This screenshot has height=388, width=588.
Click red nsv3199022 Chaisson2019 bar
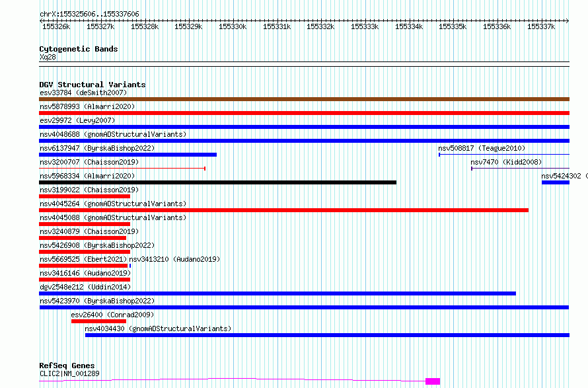[85, 196]
